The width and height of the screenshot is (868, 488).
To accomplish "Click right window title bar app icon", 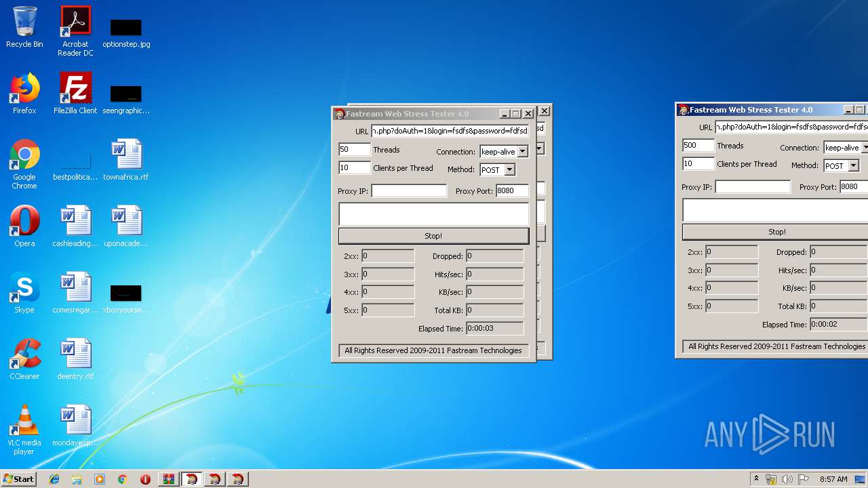I will pos(684,110).
